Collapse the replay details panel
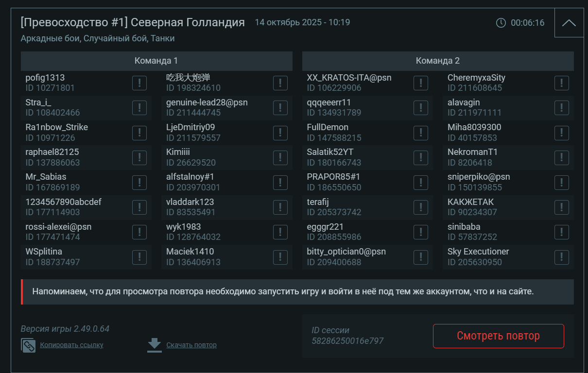 [x=569, y=23]
